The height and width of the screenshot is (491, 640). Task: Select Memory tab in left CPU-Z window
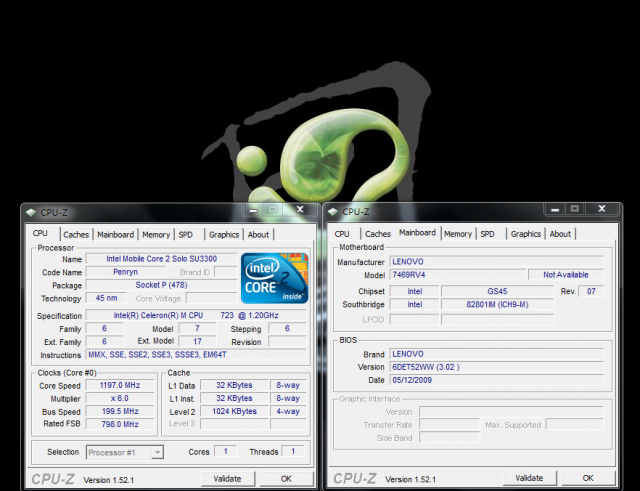click(156, 235)
